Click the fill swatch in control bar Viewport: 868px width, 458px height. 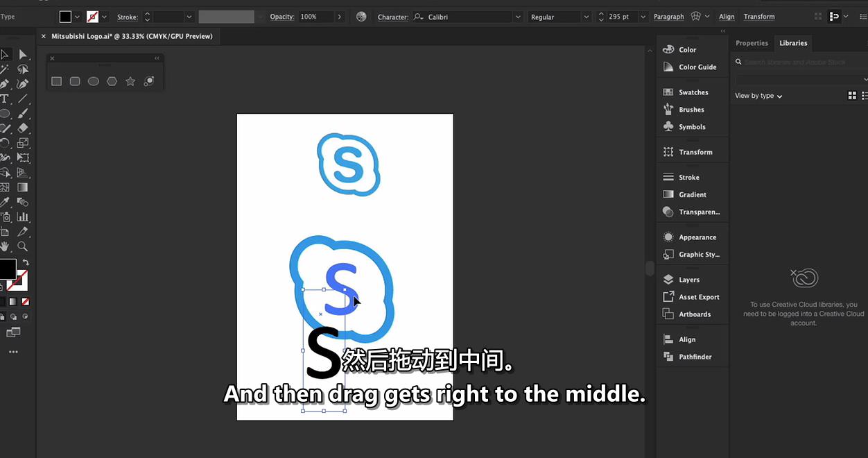(x=65, y=17)
